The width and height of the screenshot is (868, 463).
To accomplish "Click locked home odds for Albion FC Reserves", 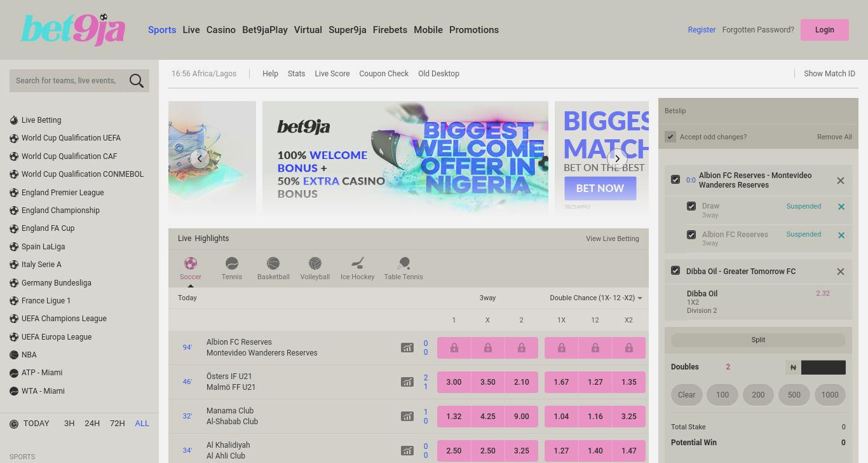I will point(454,348).
